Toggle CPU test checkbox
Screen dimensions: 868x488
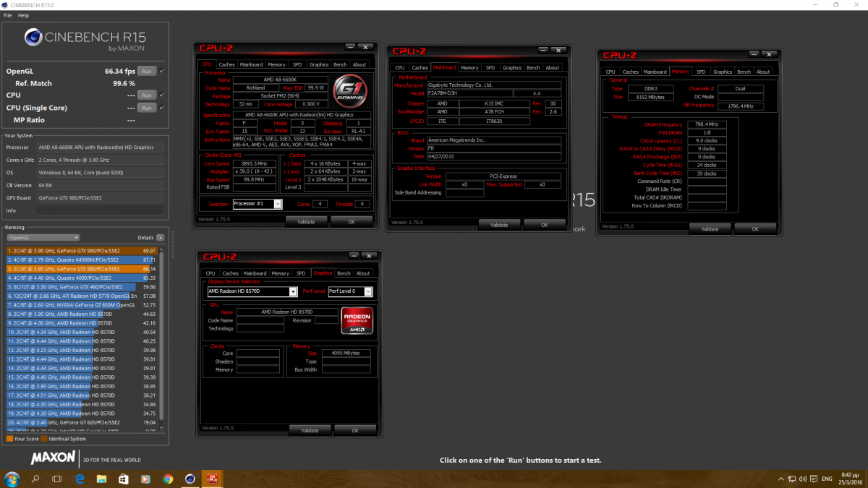(x=162, y=95)
